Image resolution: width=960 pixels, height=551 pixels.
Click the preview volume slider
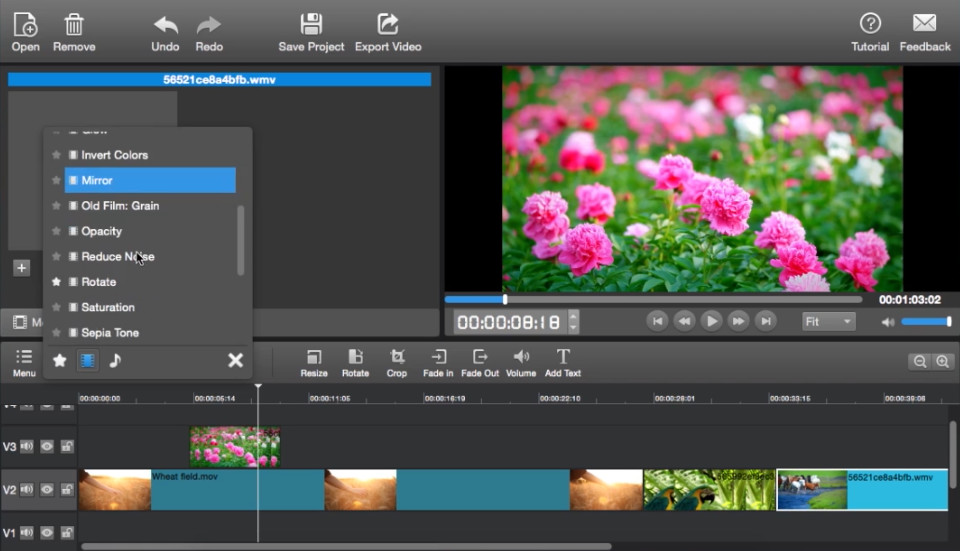pos(925,322)
